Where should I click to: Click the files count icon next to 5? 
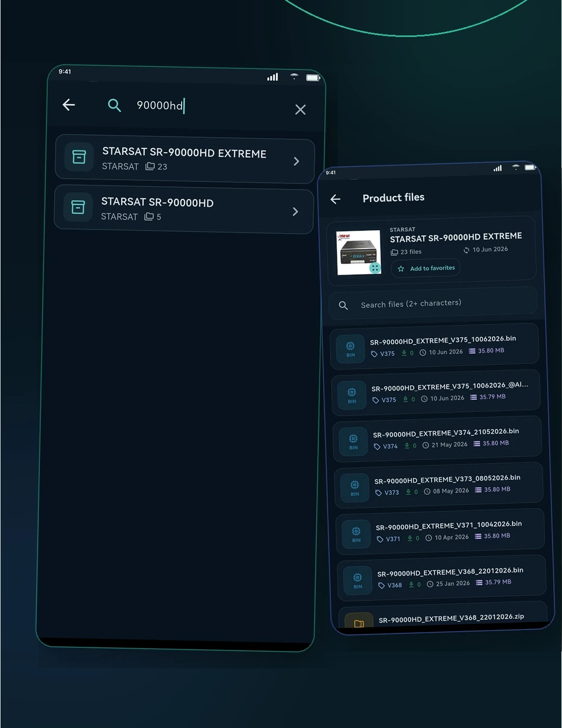[149, 216]
